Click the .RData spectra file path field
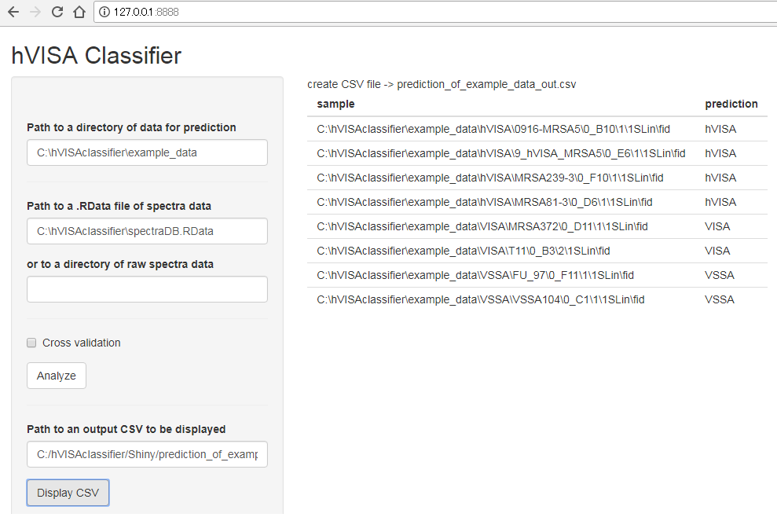This screenshot has height=532, width=777. point(147,231)
